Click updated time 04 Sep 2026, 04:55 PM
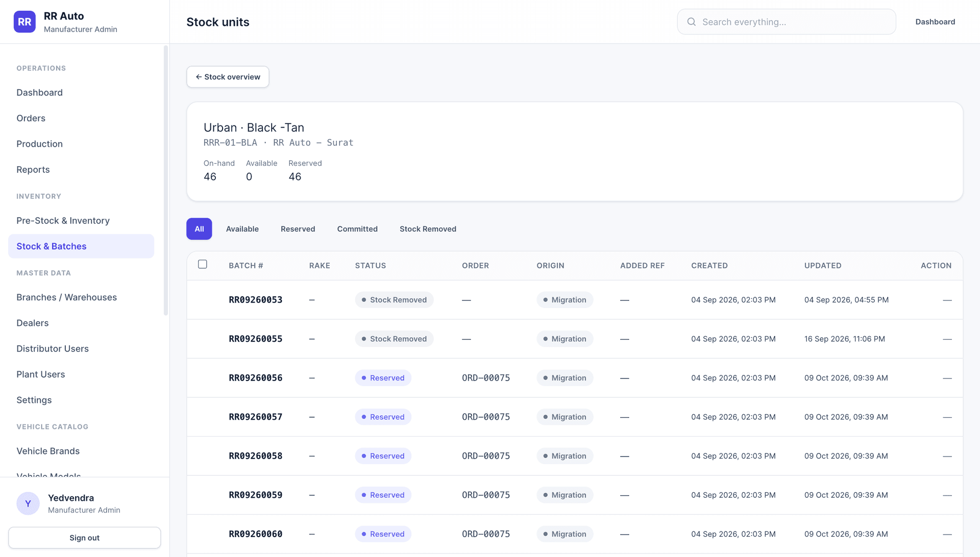Viewport: 980px width, 557px height. (x=846, y=300)
